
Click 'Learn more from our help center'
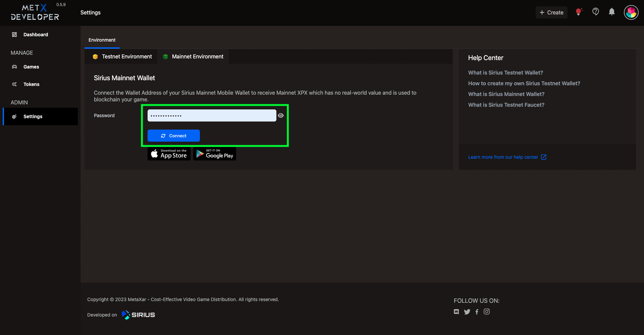[503, 157]
